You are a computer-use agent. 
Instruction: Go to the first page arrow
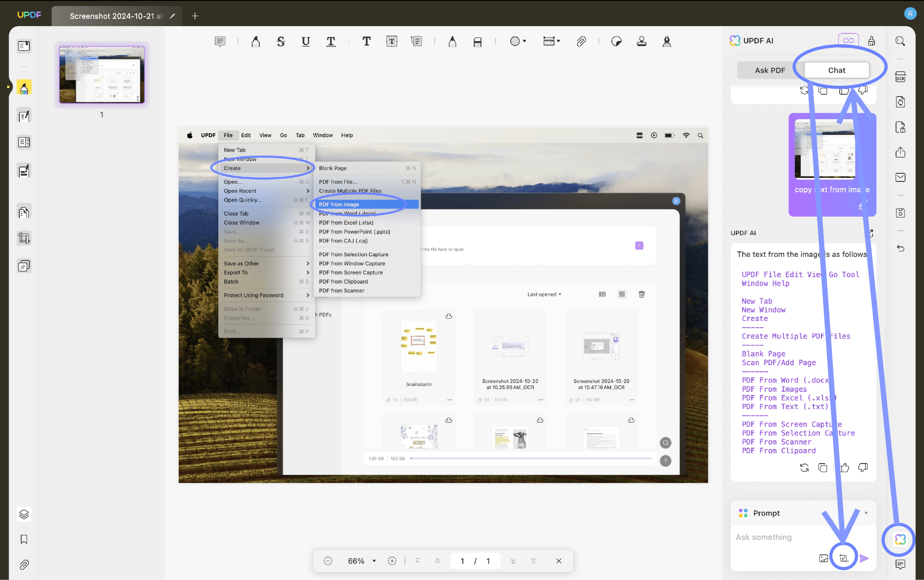pos(417,561)
